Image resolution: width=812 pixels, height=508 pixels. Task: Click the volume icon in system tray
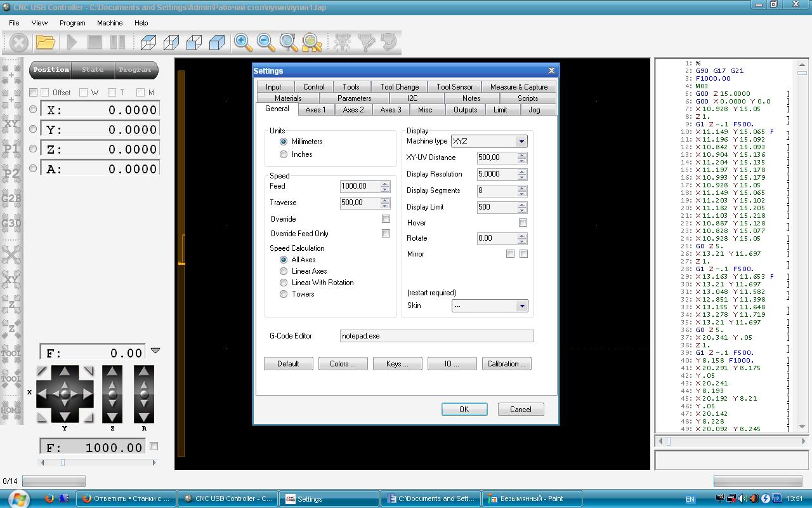tap(743, 498)
